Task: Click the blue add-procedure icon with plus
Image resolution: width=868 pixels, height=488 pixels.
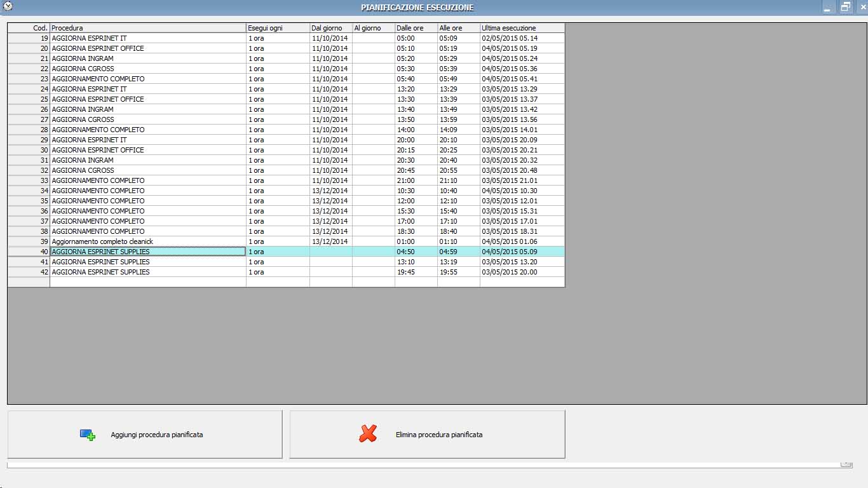Action: 88,435
